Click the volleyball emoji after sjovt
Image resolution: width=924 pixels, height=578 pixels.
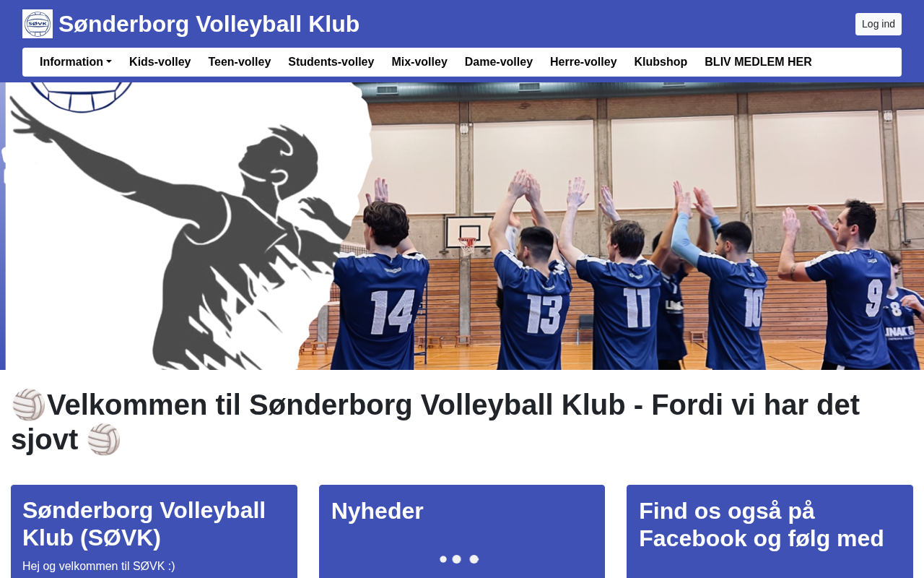103,439
